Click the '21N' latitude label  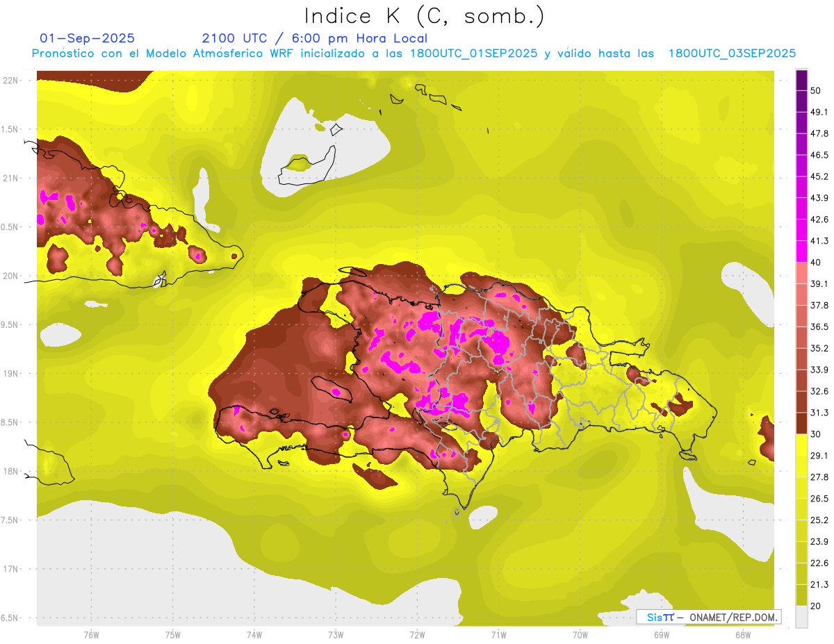pos(10,178)
